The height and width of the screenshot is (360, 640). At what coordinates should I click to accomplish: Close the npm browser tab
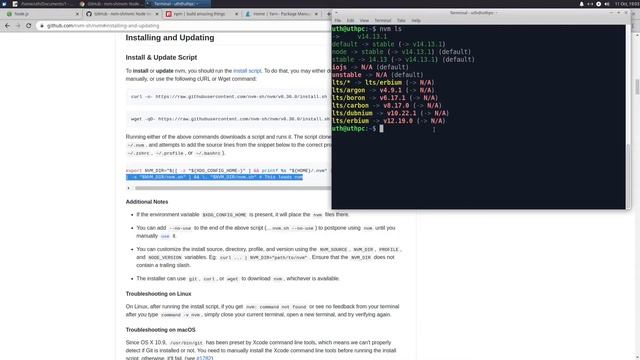point(236,14)
